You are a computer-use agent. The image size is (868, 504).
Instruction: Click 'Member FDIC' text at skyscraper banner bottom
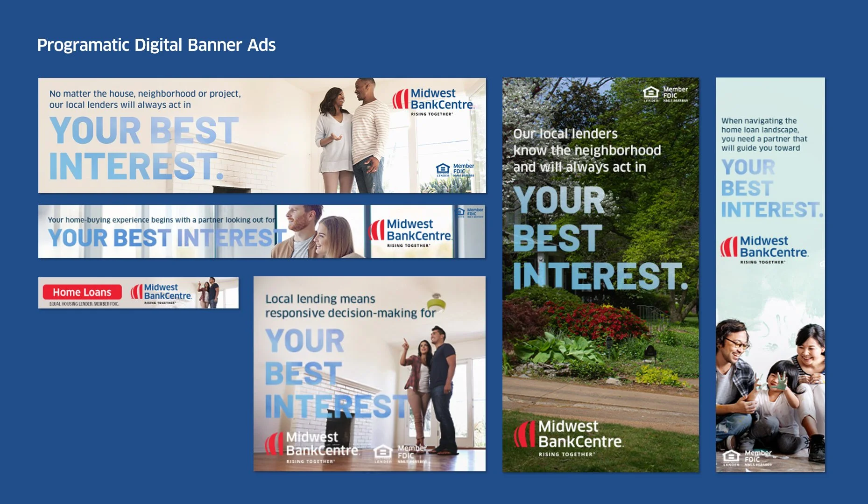[x=758, y=456]
